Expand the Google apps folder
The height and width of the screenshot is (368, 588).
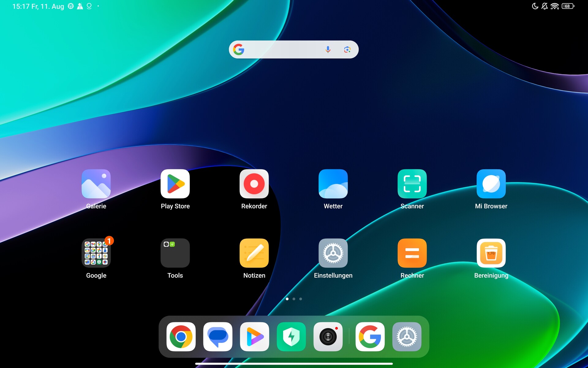pos(96,253)
